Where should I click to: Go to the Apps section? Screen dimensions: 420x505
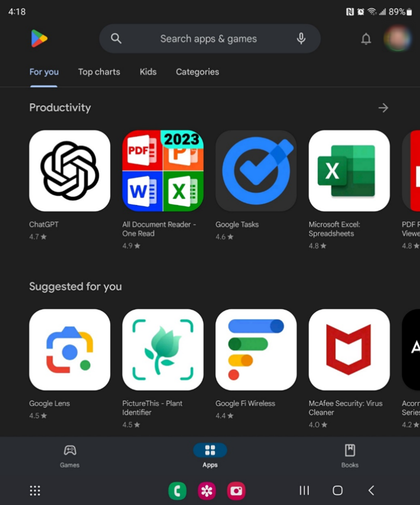point(210,456)
